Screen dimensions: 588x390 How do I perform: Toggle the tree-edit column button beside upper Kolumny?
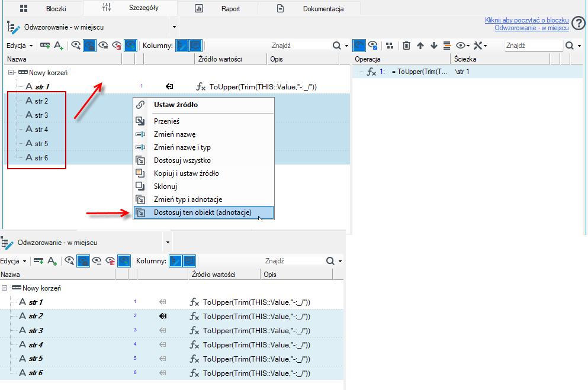(x=182, y=46)
